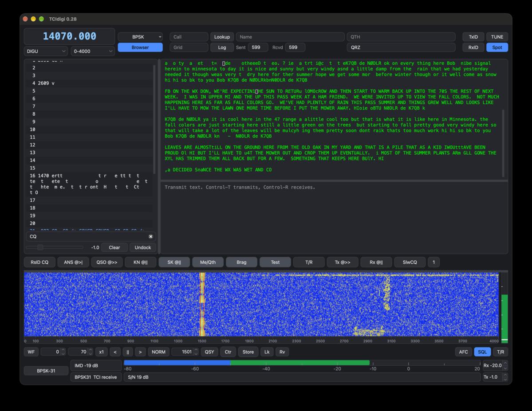
Task: Open the BPSK mode dropdown
Action: pos(140,37)
